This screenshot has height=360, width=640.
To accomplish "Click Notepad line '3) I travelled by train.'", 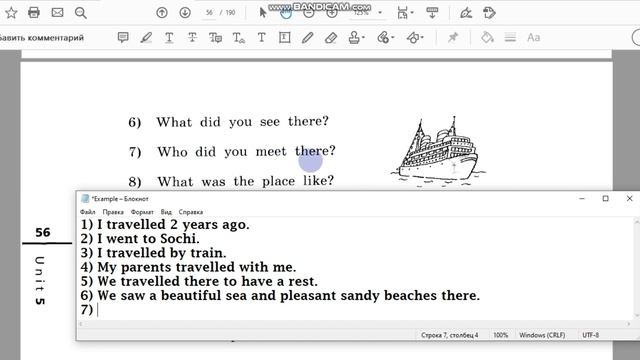I will (x=153, y=253).
